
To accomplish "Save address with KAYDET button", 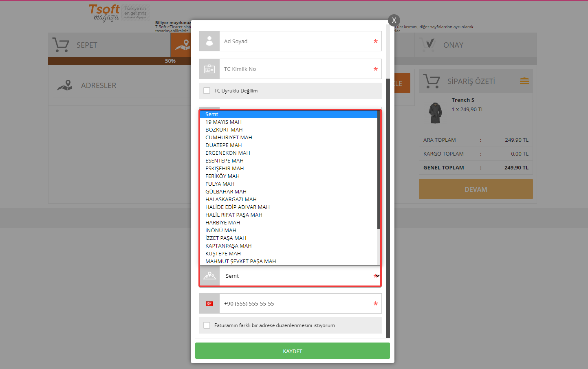I will pos(293,351).
